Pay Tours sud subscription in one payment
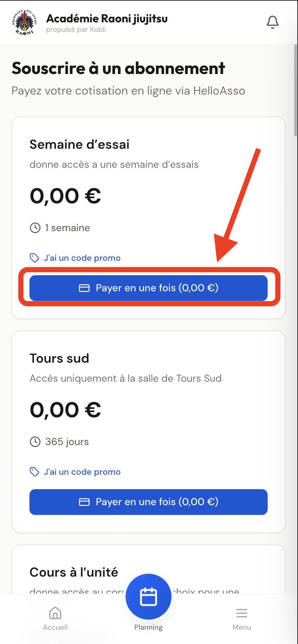Screen dimensions: 298x644 tap(149, 502)
